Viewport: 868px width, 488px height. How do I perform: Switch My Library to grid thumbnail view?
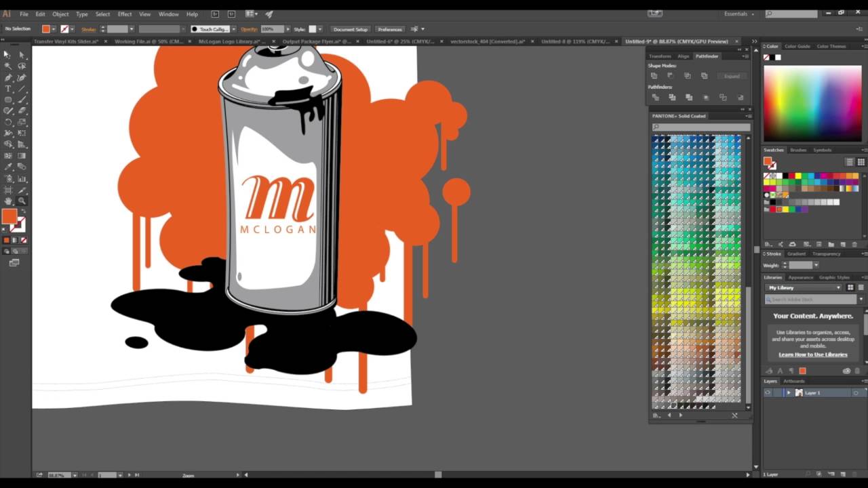[850, 287]
